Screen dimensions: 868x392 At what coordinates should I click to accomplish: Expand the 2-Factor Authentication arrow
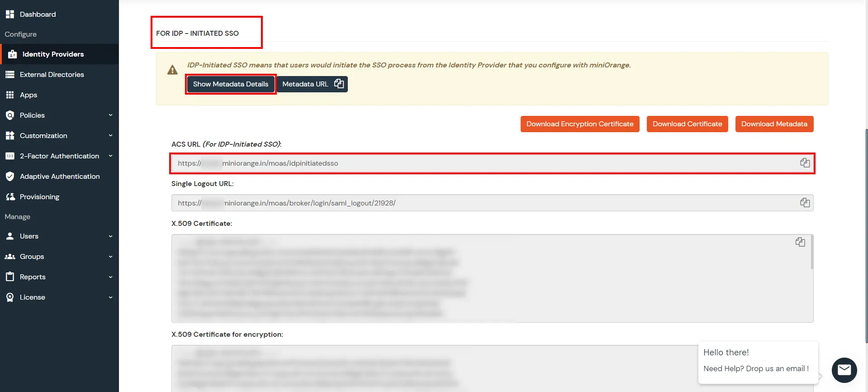110,156
